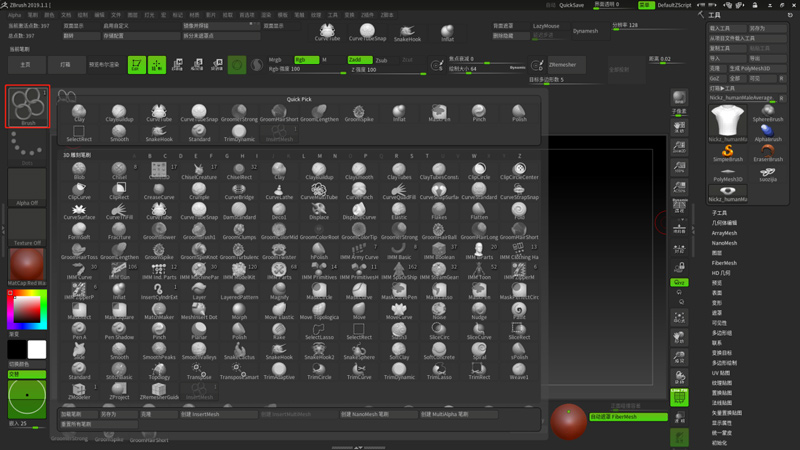800x450 pixels.
Task: Open the ZScript menu in the menu bar
Action: coord(387,15)
